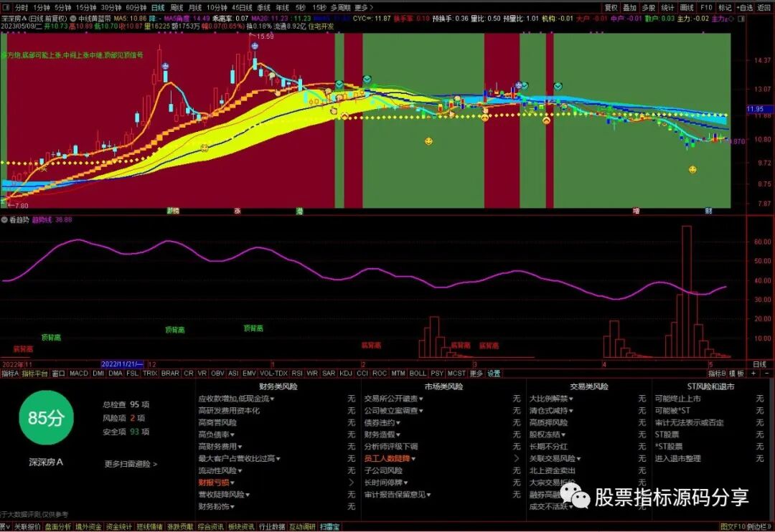The width and height of the screenshot is (775, 532).
Task: Open 资金统计 bottom tab
Action: click(x=118, y=527)
